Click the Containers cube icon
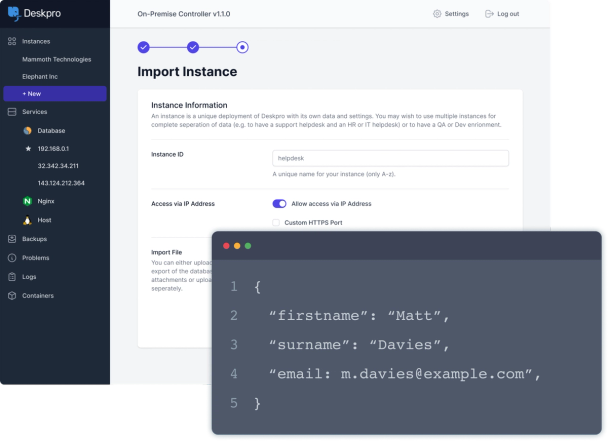608x441 pixels. click(12, 296)
